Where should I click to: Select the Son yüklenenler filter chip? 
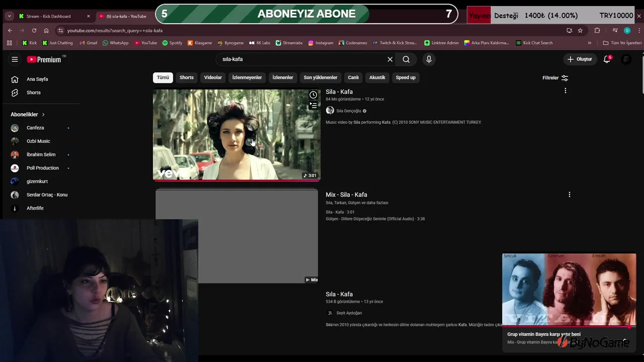[320, 77]
